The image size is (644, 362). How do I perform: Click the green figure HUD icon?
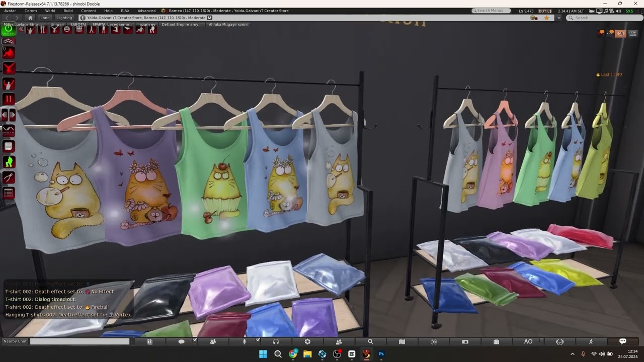click(9, 162)
